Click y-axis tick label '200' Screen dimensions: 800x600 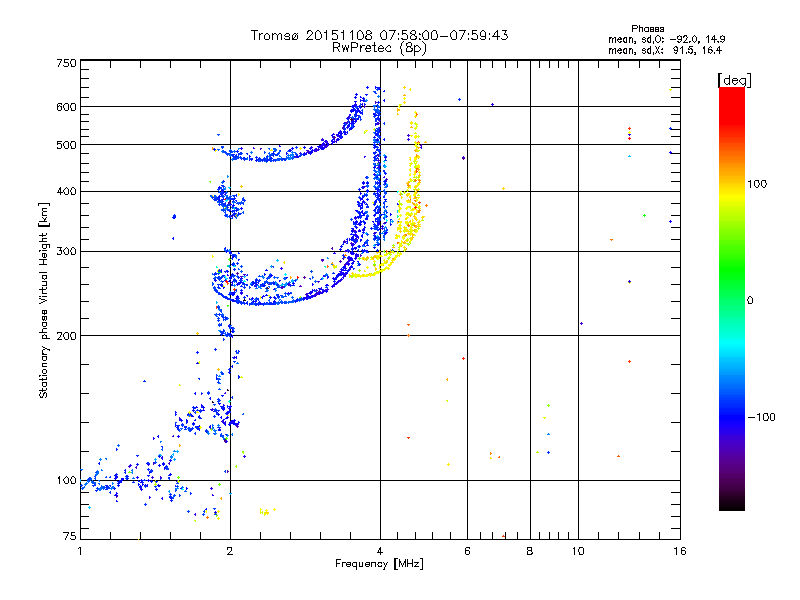click(x=66, y=336)
